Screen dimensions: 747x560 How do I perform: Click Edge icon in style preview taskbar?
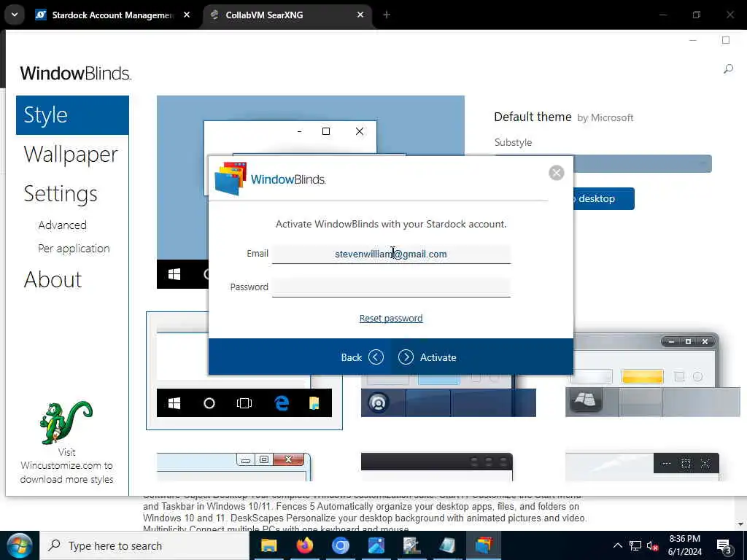pyautogui.click(x=282, y=403)
